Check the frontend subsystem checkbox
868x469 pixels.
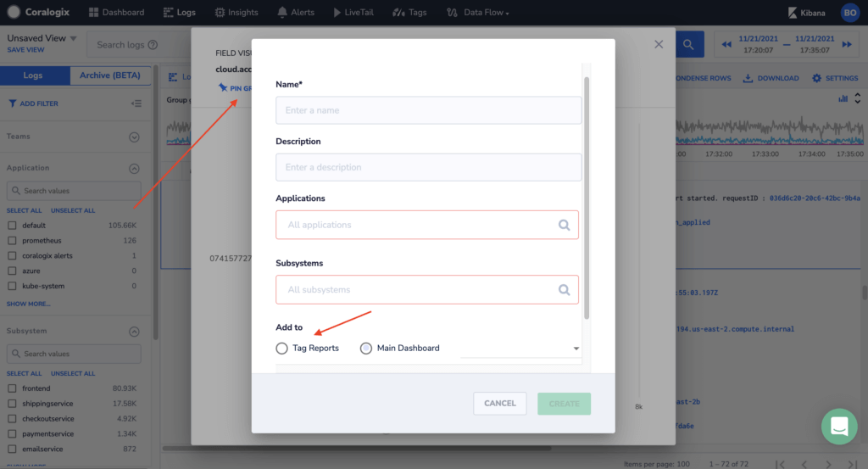[x=12, y=388]
